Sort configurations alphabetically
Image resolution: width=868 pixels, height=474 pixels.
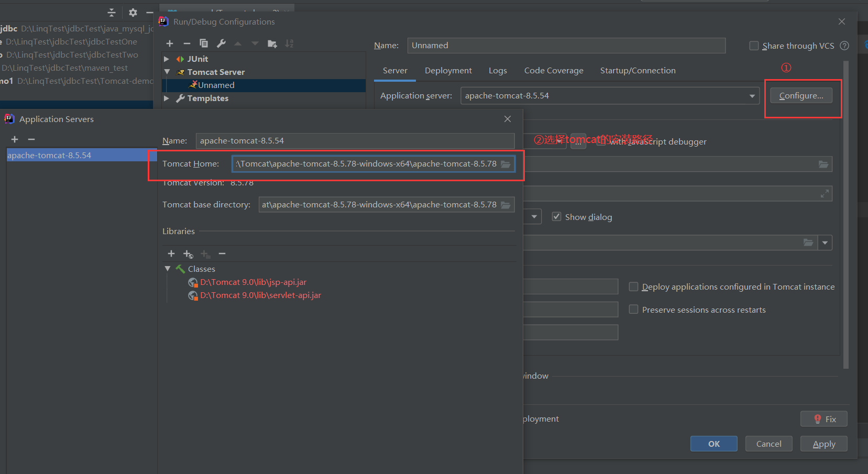(x=289, y=43)
